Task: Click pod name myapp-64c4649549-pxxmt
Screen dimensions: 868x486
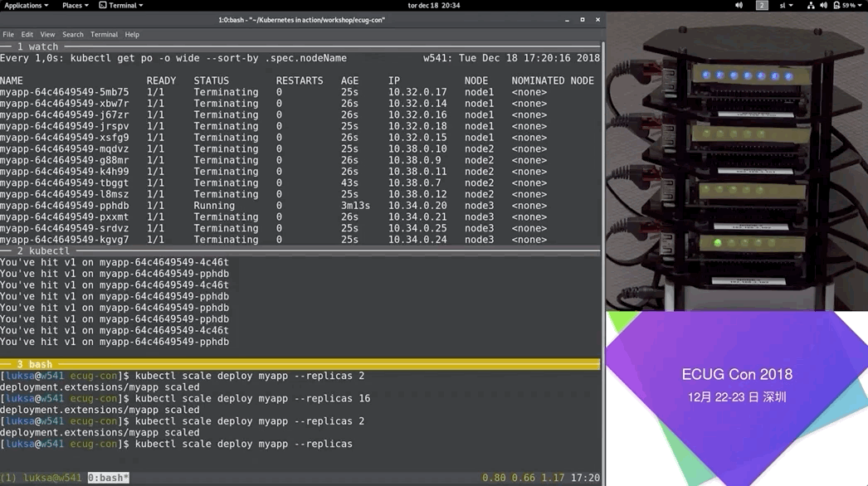Action: (64, 217)
